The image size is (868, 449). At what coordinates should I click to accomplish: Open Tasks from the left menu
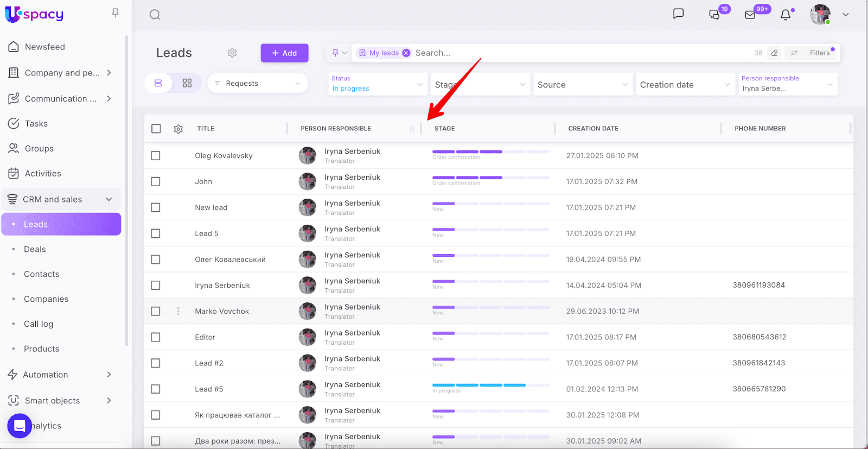(36, 124)
